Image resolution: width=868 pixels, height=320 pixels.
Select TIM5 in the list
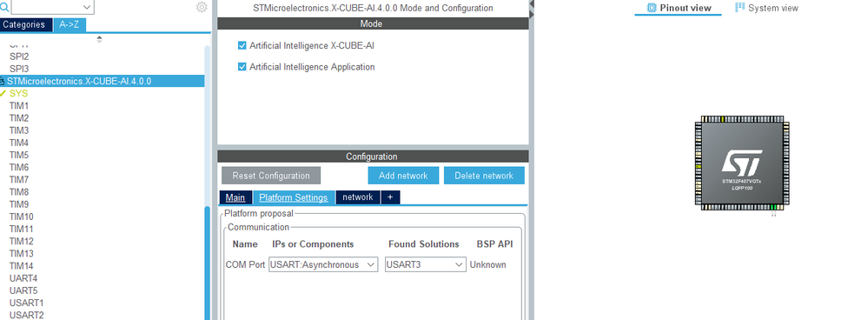[x=19, y=155]
